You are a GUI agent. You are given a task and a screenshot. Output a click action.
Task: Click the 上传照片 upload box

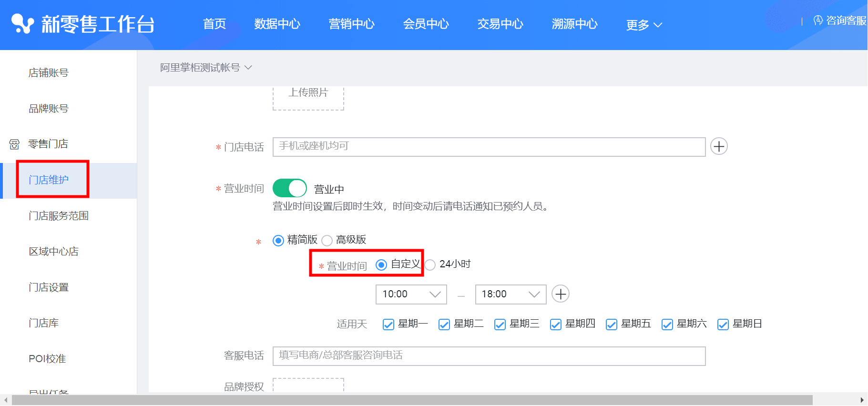308,98
